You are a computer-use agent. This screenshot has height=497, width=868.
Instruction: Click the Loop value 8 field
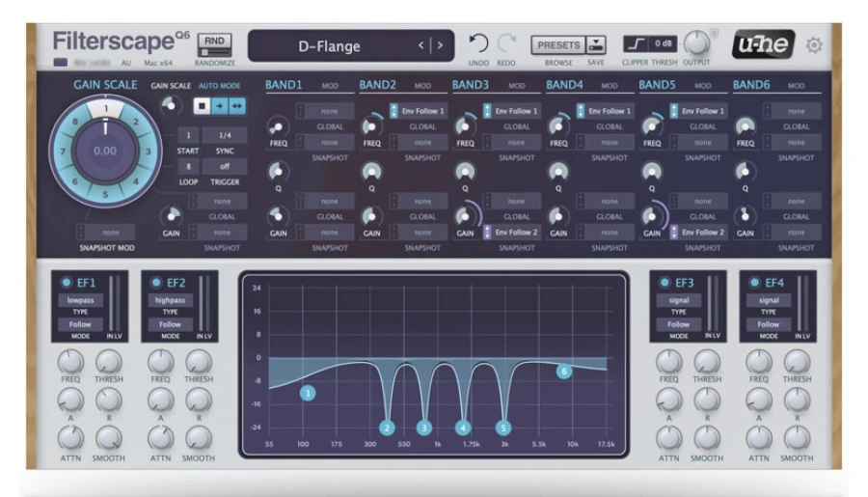click(188, 166)
